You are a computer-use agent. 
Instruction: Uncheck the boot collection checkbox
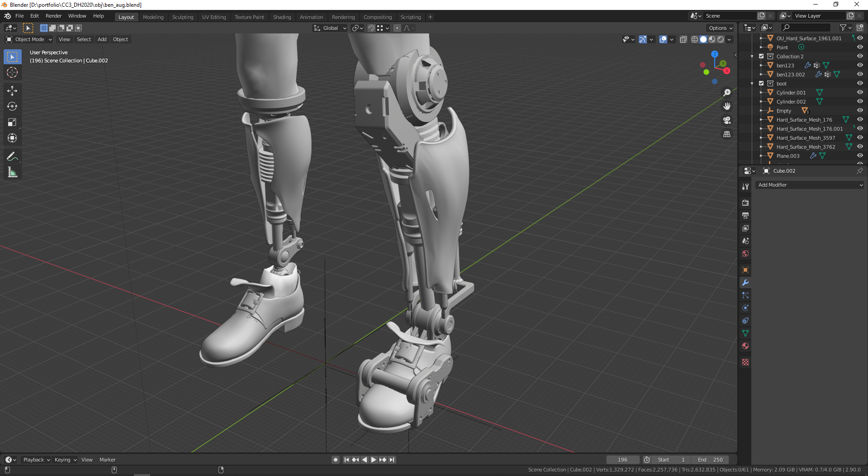point(761,84)
